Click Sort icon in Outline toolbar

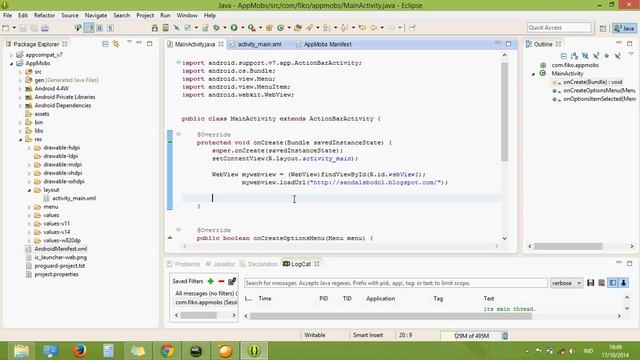pyautogui.click(x=575, y=56)
